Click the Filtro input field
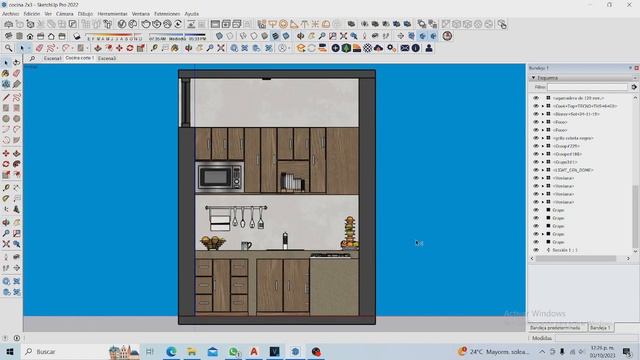 [587, 87]
